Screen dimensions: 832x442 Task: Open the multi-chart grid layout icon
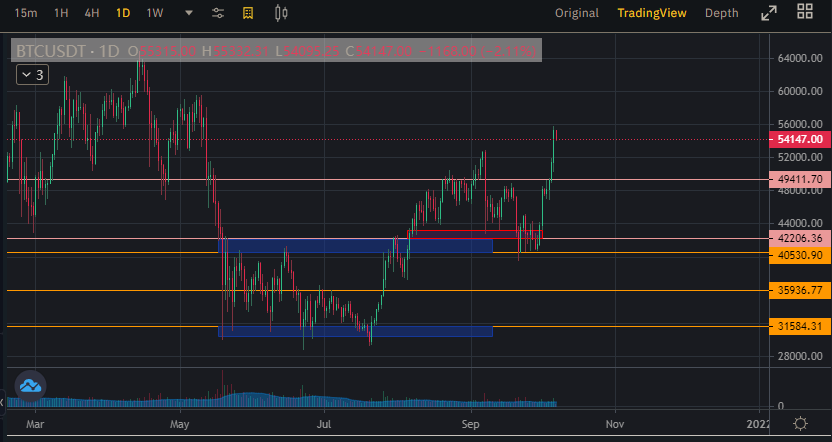click(x=805, y=11)
